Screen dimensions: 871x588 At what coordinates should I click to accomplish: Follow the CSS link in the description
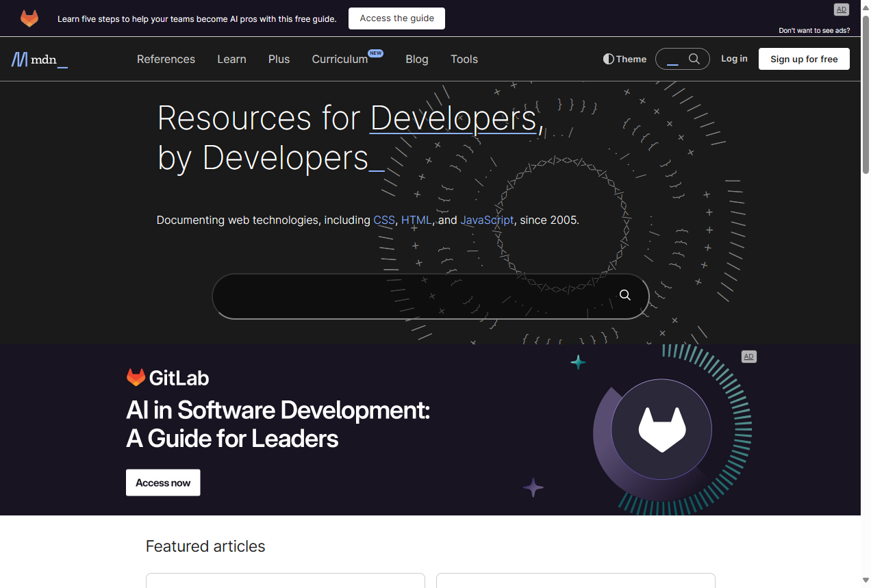[384, 220]
